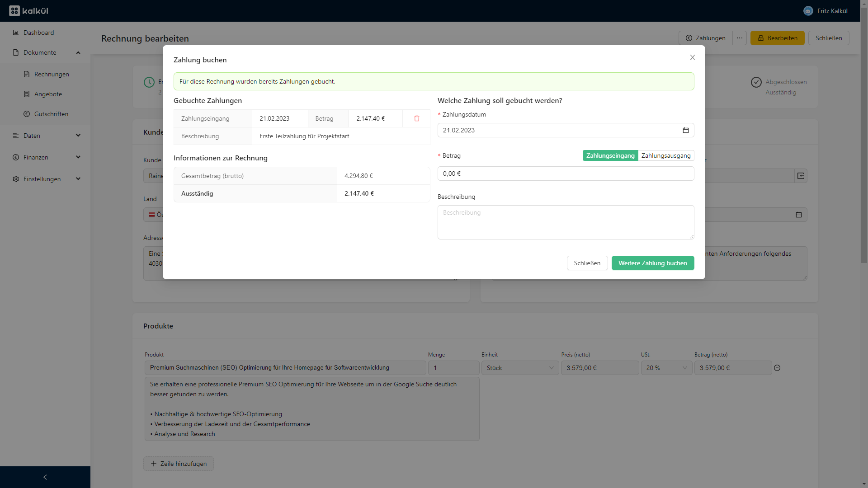Remove product row with minus icon
Viewport: 868px width, 488px height.
(x=777, y=368)
